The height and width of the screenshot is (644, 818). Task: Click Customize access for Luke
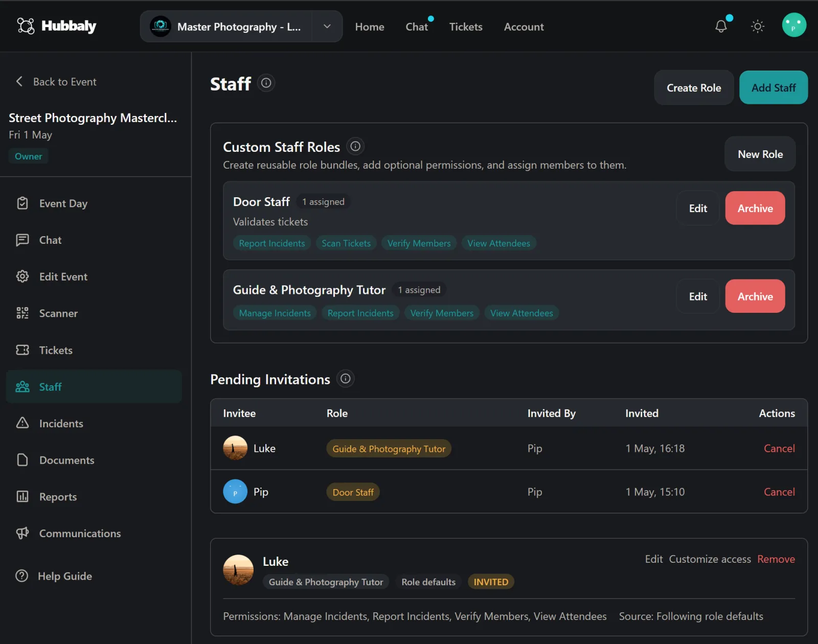(x=710, y=559)
